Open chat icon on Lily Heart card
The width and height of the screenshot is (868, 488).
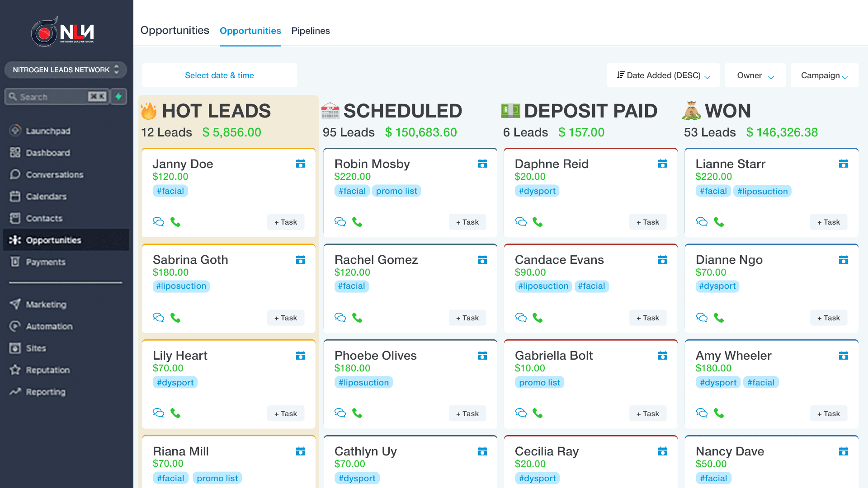(158, 413)
